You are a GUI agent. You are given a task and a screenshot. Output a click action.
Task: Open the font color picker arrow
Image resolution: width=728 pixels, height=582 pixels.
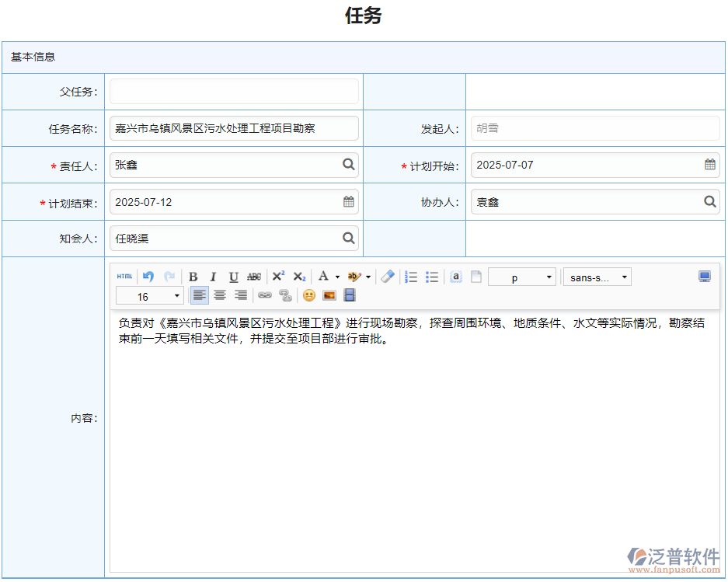pyautogui.click(x=337, y=276)
